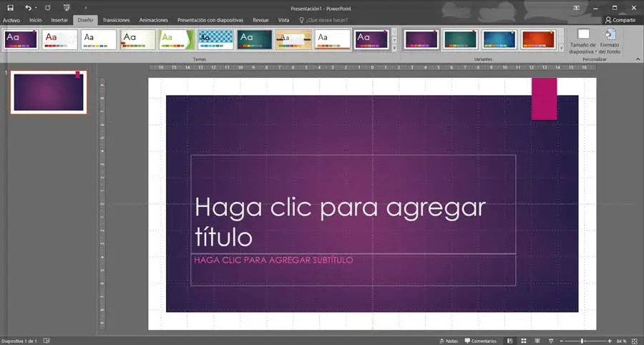Open the Archivo menu

(11, 20)
